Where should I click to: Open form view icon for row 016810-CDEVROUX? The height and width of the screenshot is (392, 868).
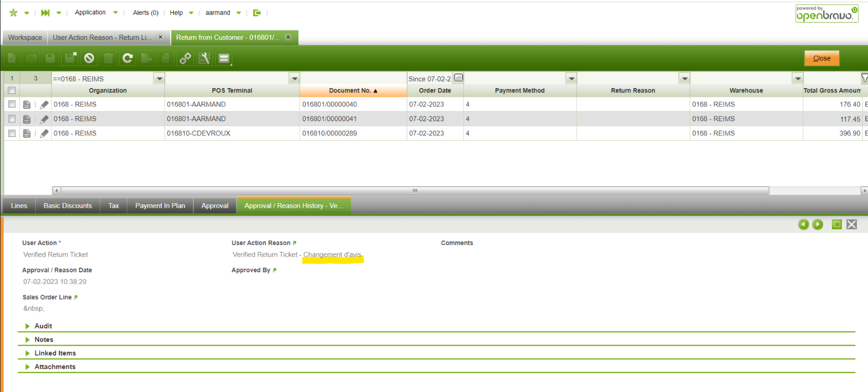click(x=27, y=134)
